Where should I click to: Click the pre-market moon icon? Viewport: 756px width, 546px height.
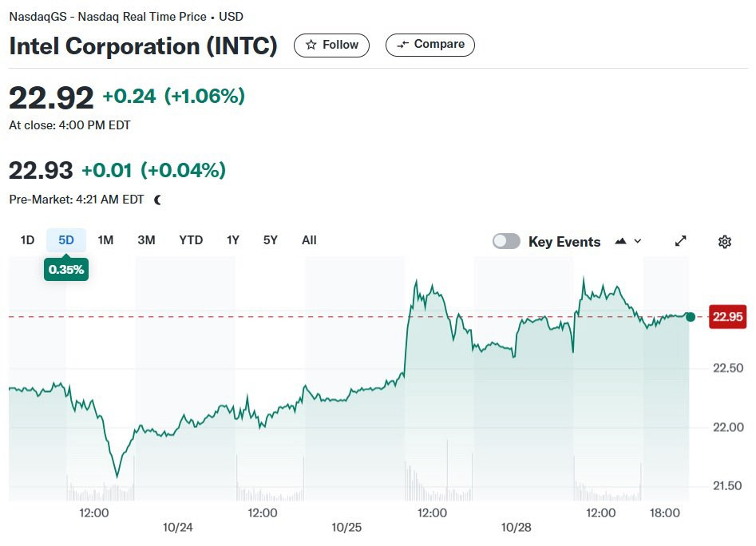(x=157, y=200)
